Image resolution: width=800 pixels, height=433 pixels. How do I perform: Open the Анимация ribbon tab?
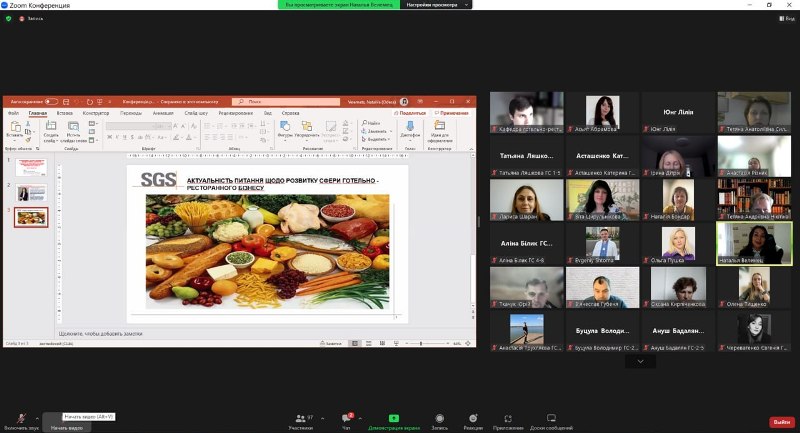coord(162,113)
